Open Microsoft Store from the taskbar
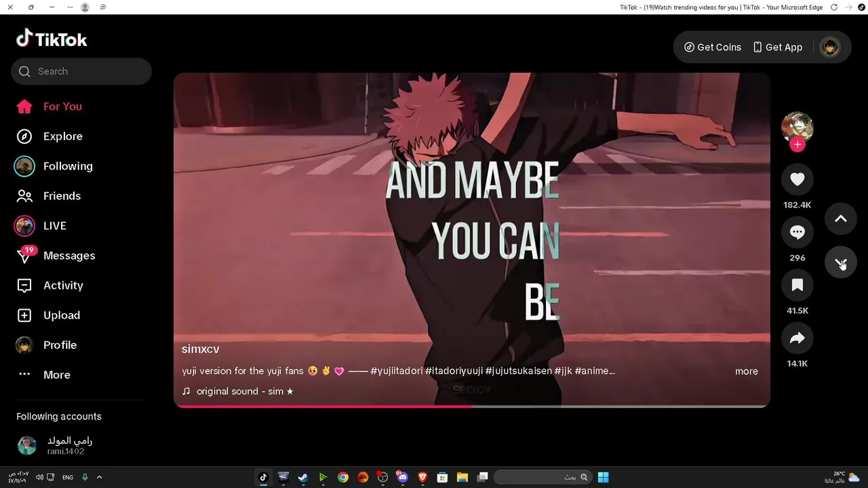 coord(442,477)
